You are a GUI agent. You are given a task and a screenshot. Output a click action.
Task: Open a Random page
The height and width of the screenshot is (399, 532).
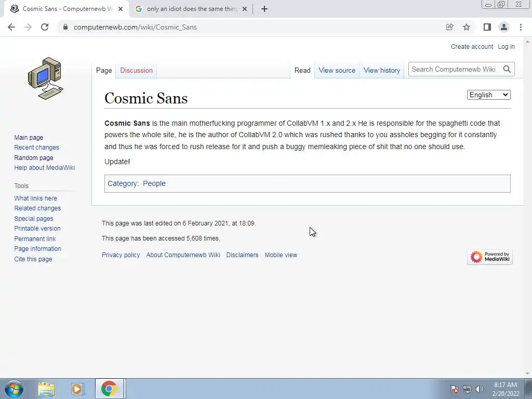34,157
